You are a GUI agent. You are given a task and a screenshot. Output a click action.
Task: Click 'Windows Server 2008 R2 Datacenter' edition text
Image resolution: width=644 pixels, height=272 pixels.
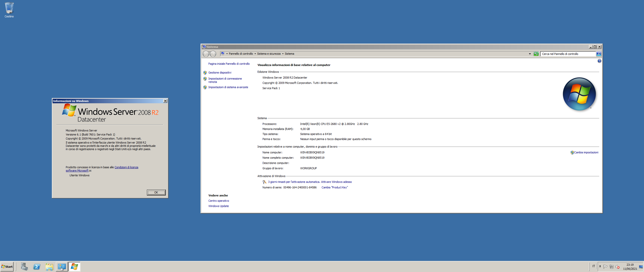[285, 78]
